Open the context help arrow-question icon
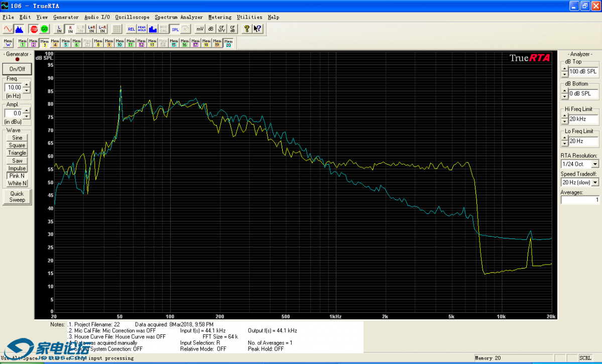602x364 pixels. pos(258,29)
